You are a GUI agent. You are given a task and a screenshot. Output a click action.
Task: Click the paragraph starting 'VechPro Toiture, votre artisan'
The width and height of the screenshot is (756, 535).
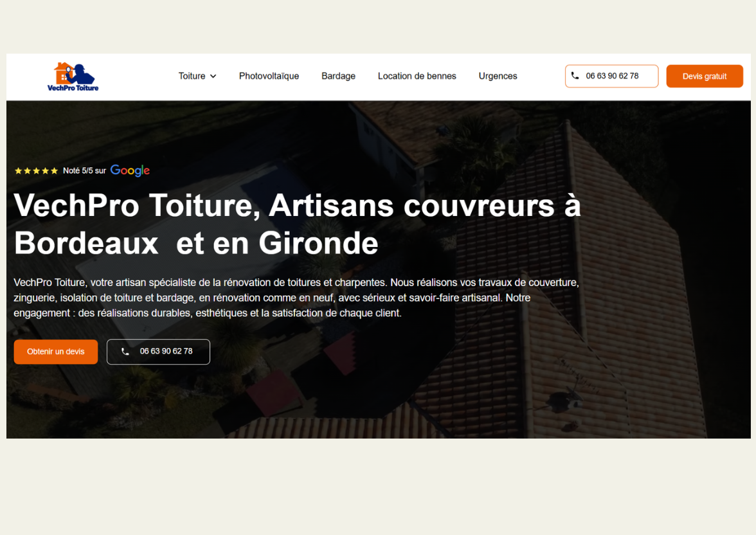[296, 298]
